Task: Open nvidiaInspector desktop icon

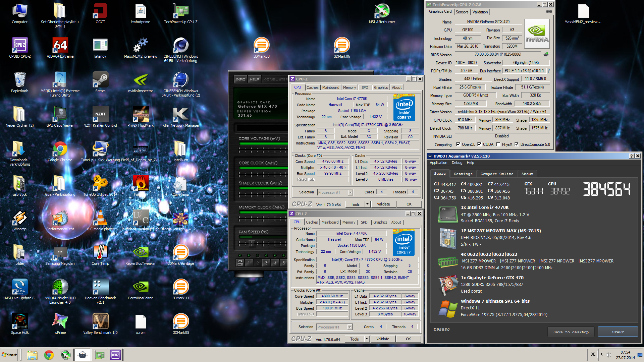Action: [141, 83]
